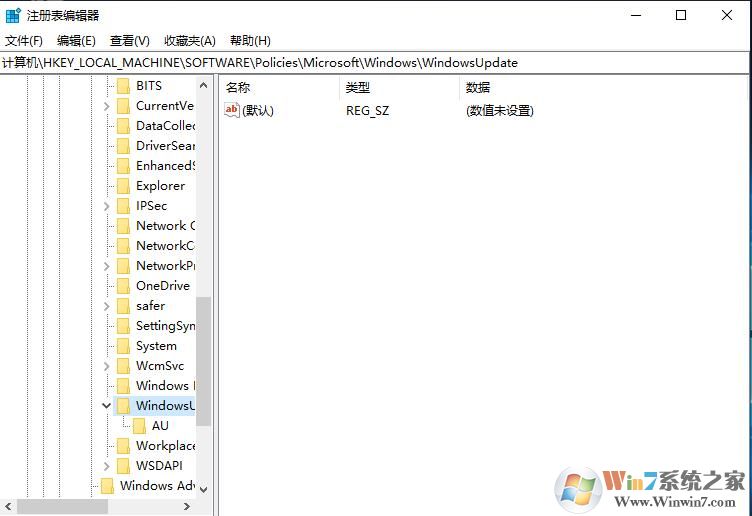The width and height of the screenshot is (752, 516).
Task: Expand the WSDAPI key
Action: click(x=106, y=466)
